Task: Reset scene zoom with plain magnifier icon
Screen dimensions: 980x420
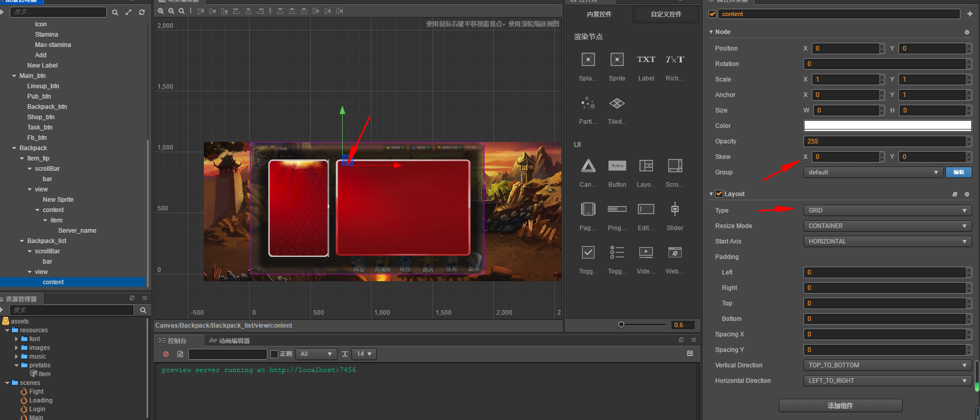Action: [x=182, y=11]
